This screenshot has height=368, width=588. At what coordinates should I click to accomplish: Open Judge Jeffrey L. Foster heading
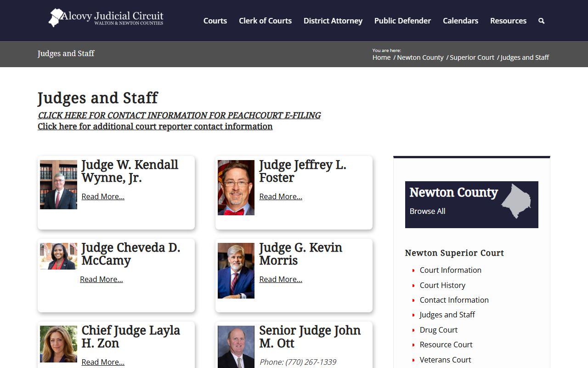[x=303, y=171]
